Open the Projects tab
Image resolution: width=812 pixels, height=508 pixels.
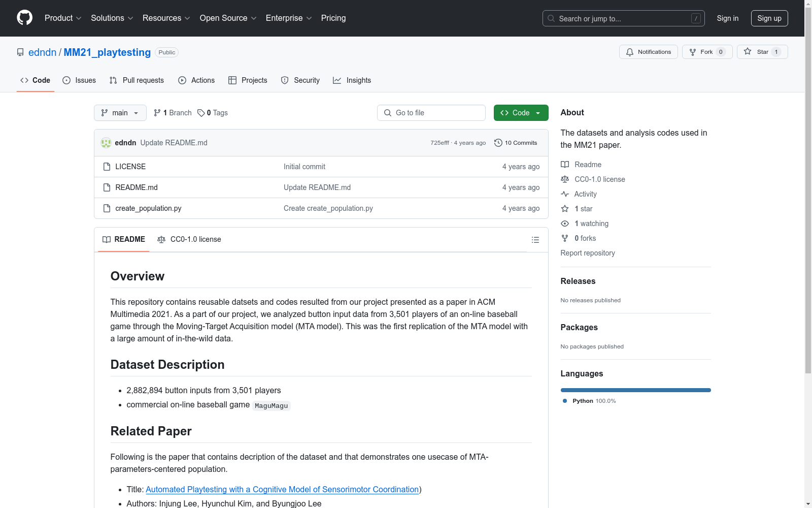tap(248, 80)
